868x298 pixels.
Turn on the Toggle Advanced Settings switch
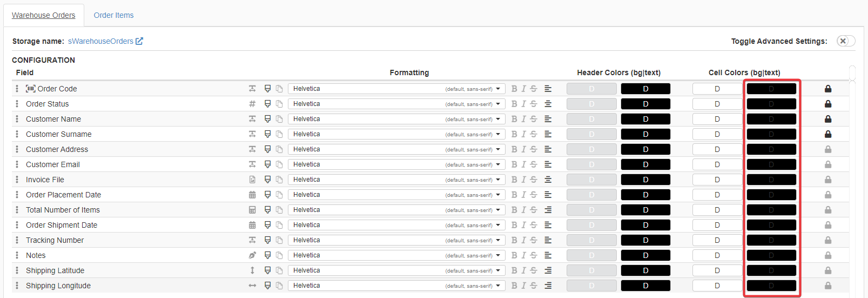pyautogui.click(x=845, y=41)
